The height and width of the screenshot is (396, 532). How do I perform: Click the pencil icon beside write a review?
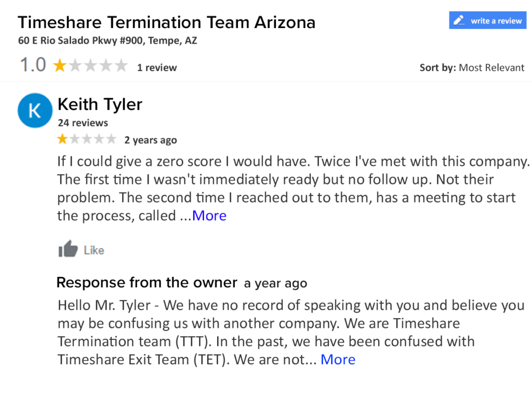[x=459, y=21]
